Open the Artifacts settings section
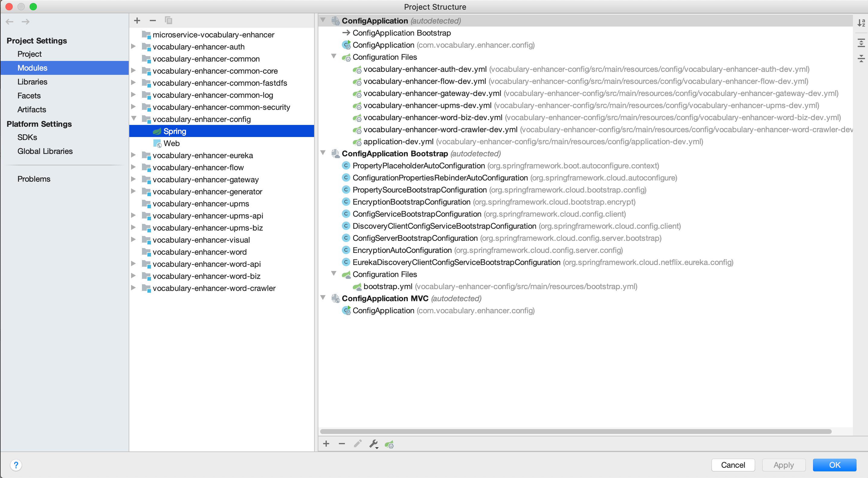The height and width of the screenshot is (478, 868). (x=32, y=110)
